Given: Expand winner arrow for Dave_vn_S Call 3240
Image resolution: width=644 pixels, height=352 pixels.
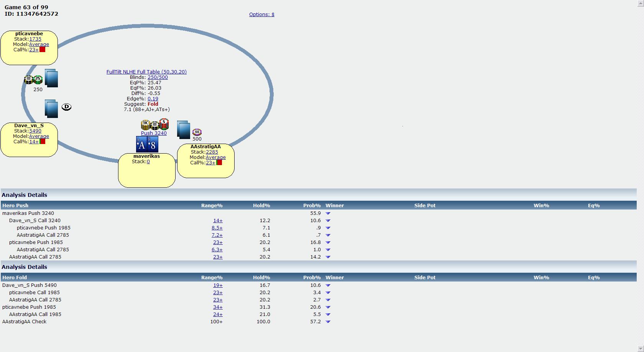Looking at the screenshot, I should [328, 221].
